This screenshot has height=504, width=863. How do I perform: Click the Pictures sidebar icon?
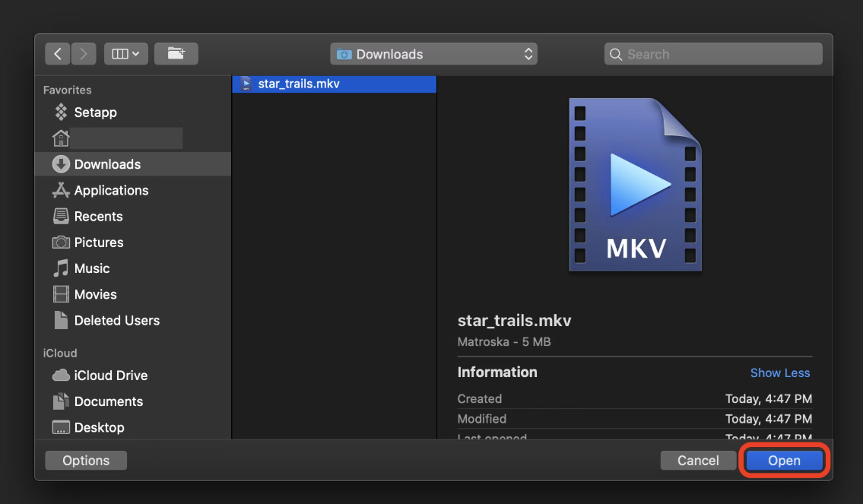[100, 242]
